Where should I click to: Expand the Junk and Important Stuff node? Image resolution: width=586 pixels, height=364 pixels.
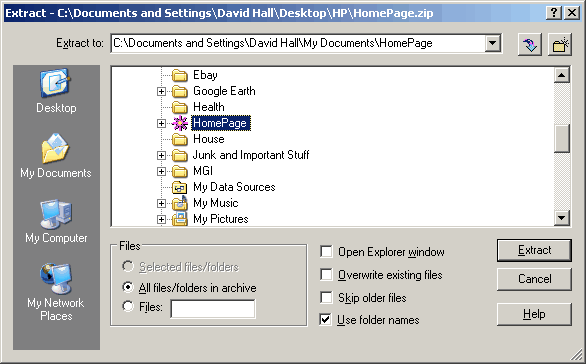click(161, 155)
